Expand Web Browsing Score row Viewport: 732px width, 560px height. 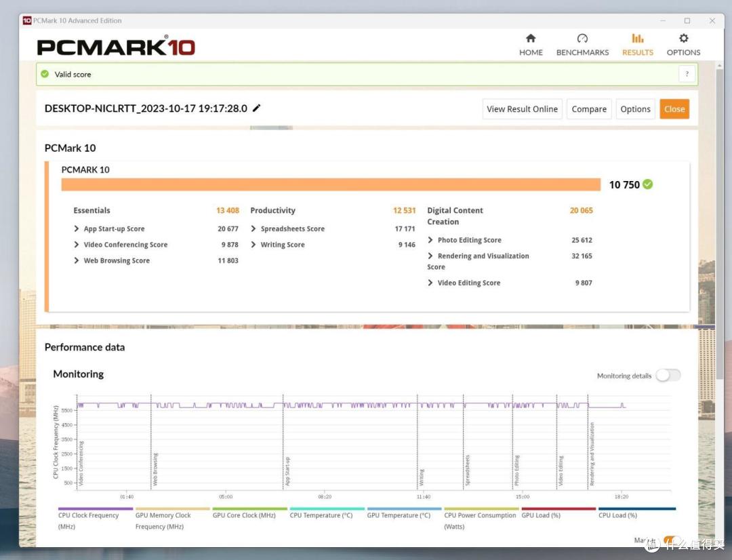click(x=77, y=260)
